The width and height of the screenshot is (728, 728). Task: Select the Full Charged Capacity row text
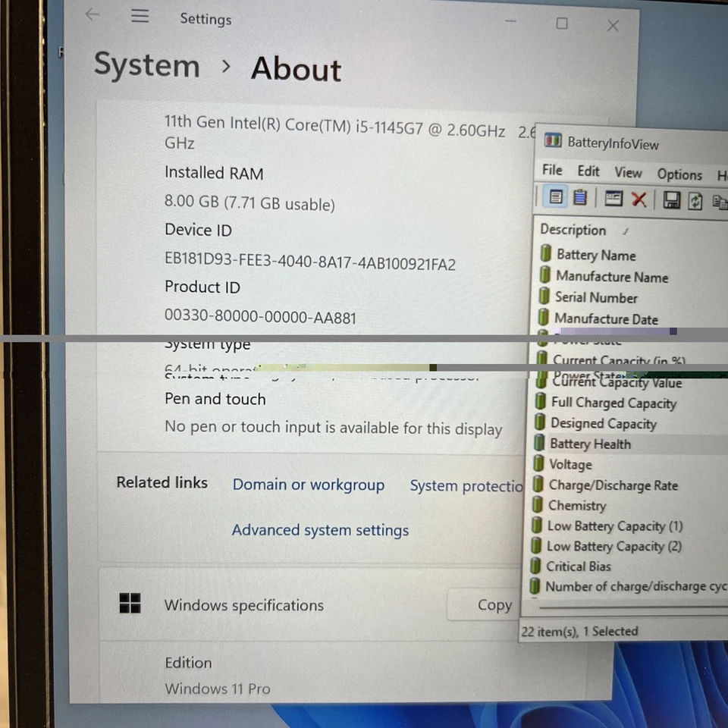pyautogui.click(x=613, y=403)
